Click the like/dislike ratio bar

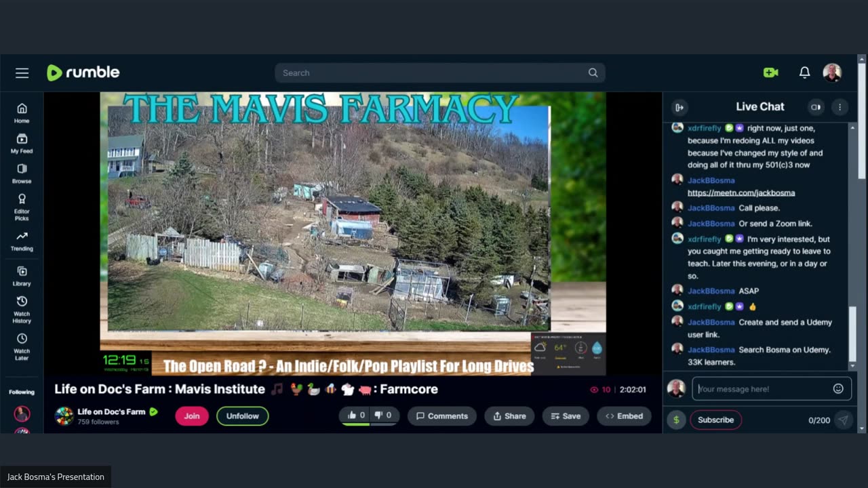pyautogui.click(x=370, y=424)
